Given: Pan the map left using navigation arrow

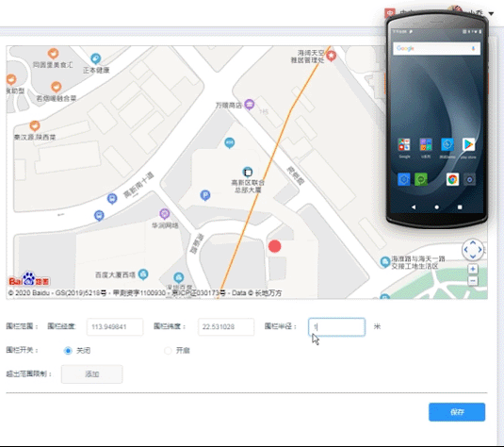Looking at the screenshot, I should [465, 249].
